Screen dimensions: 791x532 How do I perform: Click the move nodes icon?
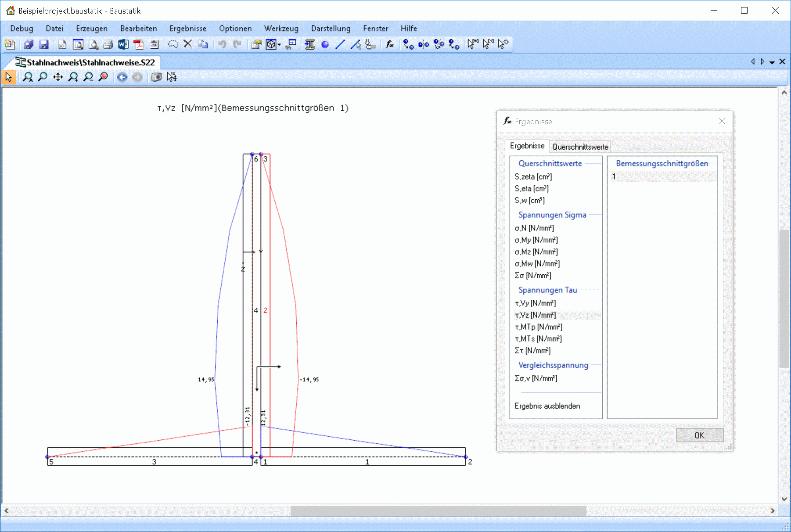coord(409,44)
